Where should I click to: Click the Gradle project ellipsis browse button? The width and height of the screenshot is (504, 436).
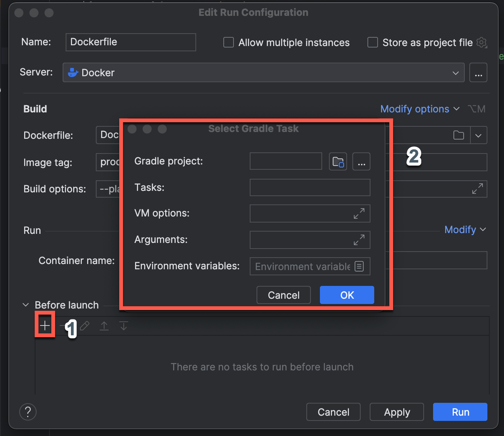coord(361,162)
